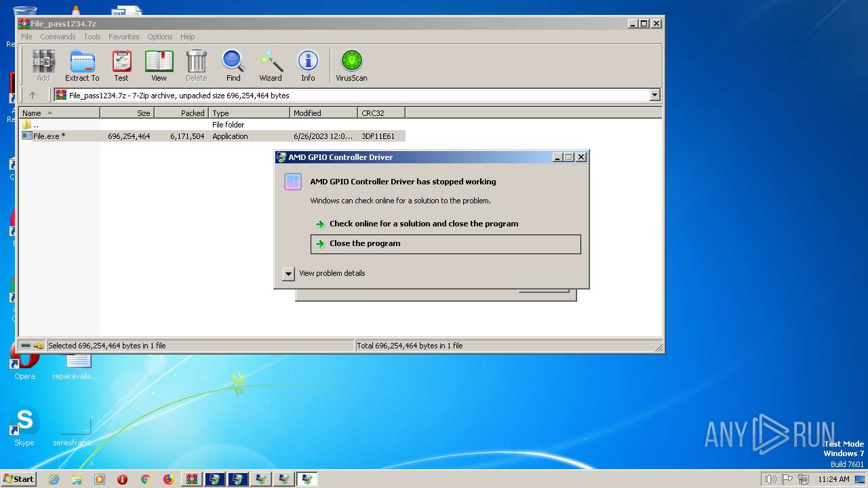The width and height of the screenshot is (868, 488).
Task: Click Show desktop button
Action: [860, 479]
